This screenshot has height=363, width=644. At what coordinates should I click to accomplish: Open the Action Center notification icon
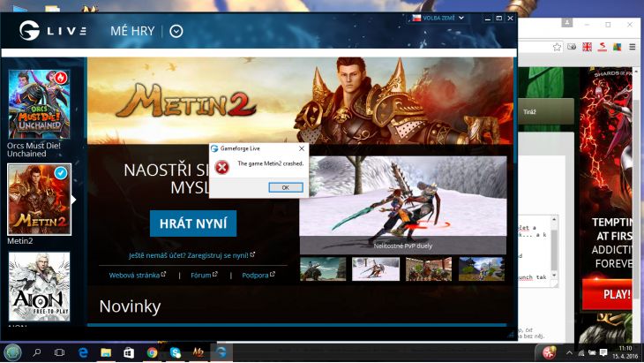603,352
